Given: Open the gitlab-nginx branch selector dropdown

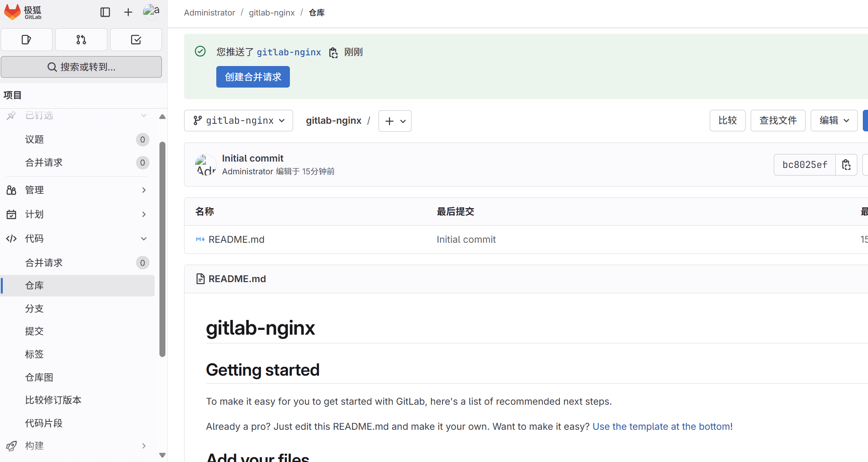Looking at the screenshot, I should click(x=239, y=121).
